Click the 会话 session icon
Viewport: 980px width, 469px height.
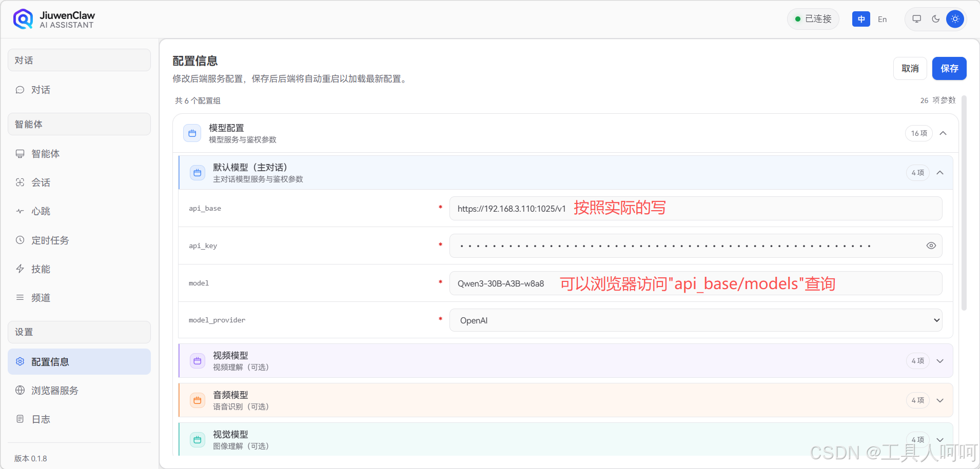click(x=20, y=182)
